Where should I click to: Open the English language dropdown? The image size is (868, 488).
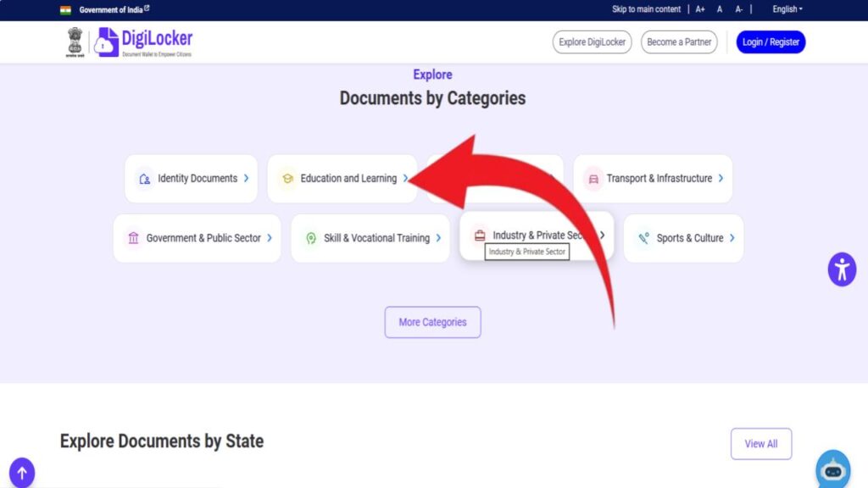(787, 9)
